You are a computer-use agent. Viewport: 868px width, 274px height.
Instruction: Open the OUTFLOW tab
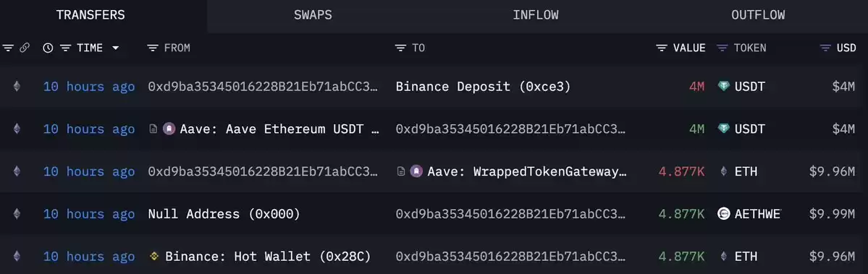(758, 15)
